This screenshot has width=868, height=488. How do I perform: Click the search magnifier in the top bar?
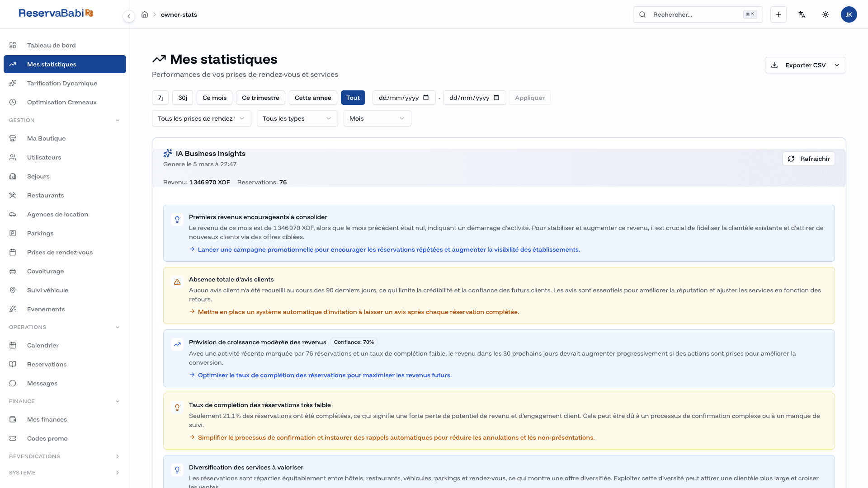[642, 14]
